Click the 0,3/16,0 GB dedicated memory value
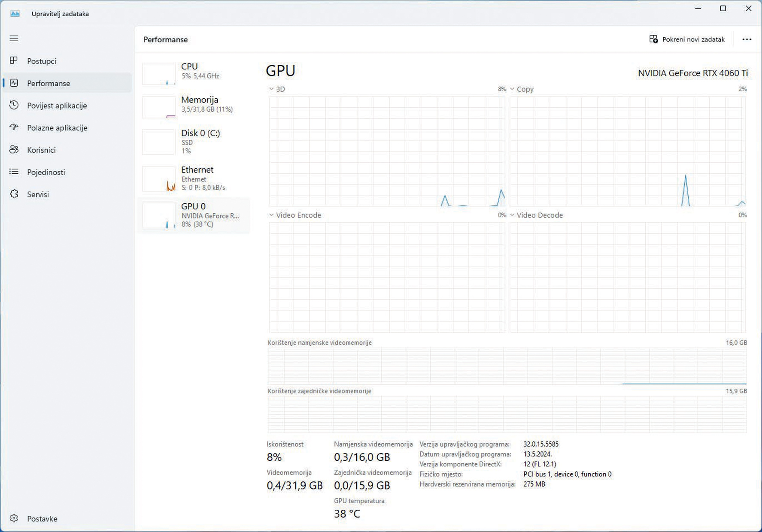This screenshot has width=762, height=532. pyautogui.click(x=362, y=457)
